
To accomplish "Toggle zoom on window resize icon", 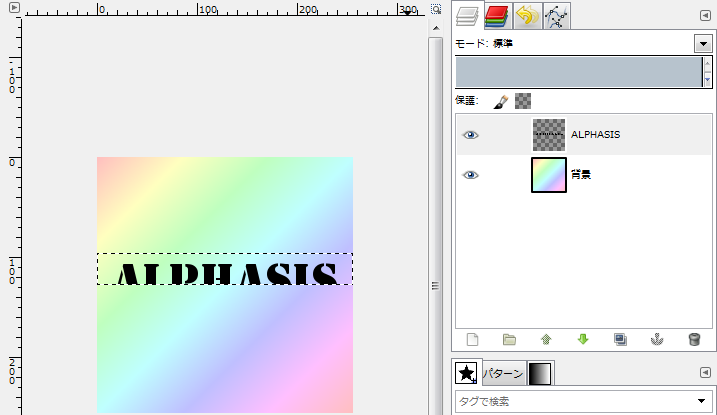I will tap(436, 9).
